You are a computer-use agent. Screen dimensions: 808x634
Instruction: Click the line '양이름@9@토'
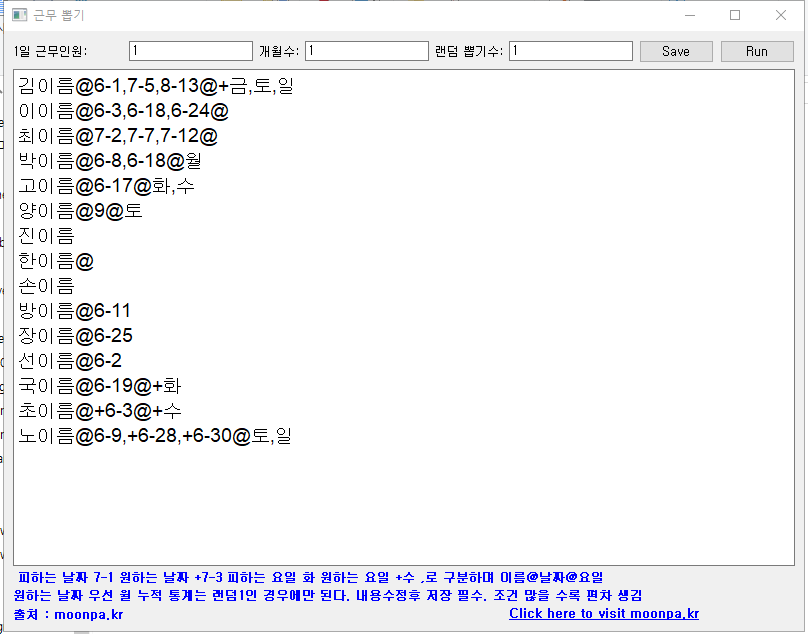(x=80, y=211)
